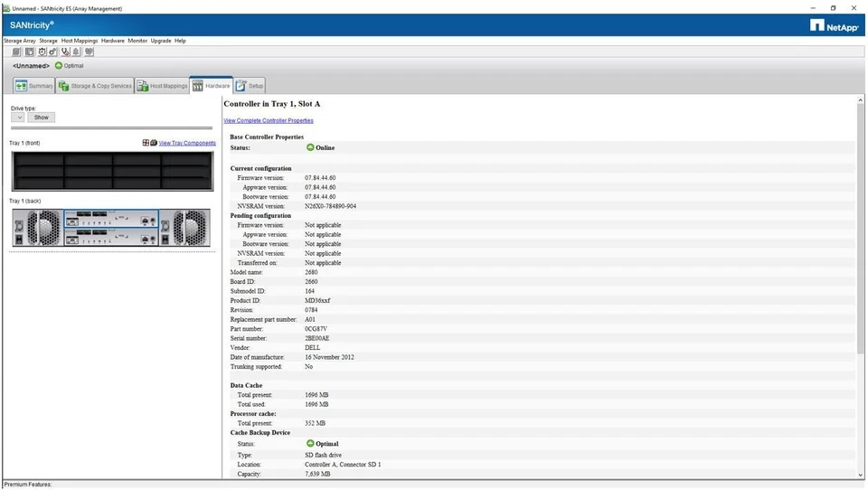
Task: Open the Monitor menu
Action: point(137,41)
